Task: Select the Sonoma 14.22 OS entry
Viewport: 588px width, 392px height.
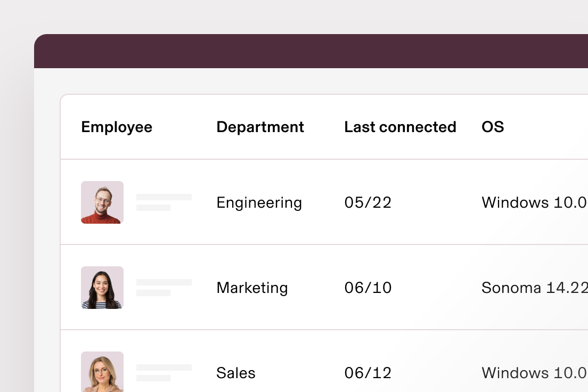Action: (x=535, y=288)
